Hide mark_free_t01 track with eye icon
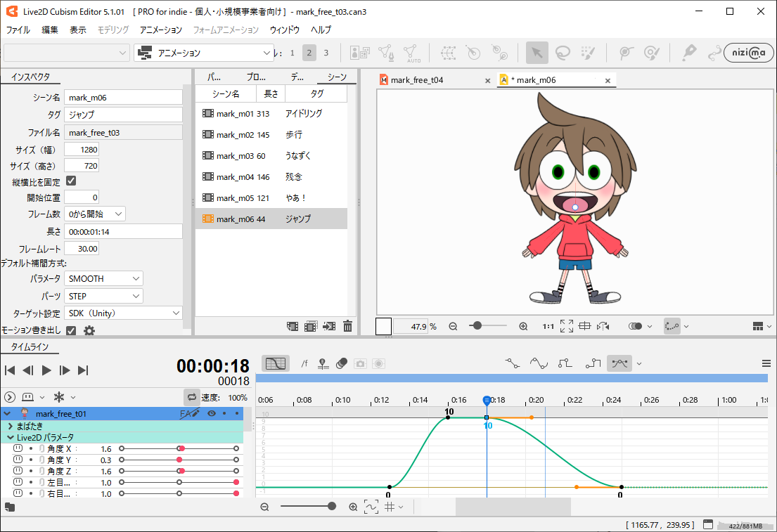Viewport: 777px width, 532px height. point(211,414)
